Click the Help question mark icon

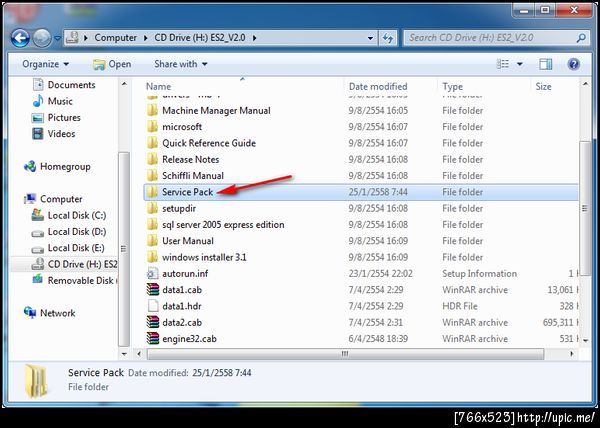pyautogui.click(x=573, y=64)
